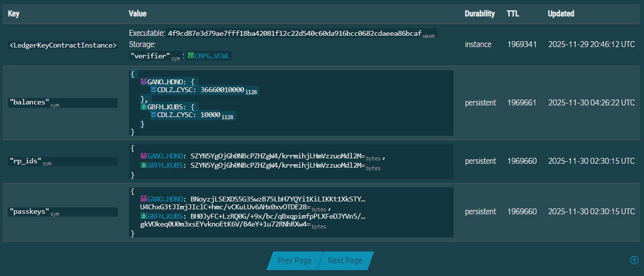Click the Key column header
Viewport: 644px width, 276px height.
coord(14,13)
